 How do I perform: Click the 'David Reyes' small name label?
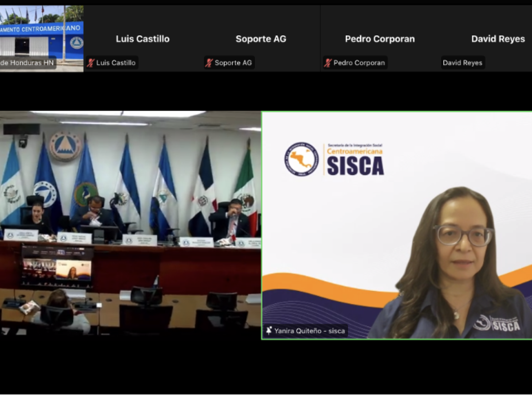[x=462, y=63]
